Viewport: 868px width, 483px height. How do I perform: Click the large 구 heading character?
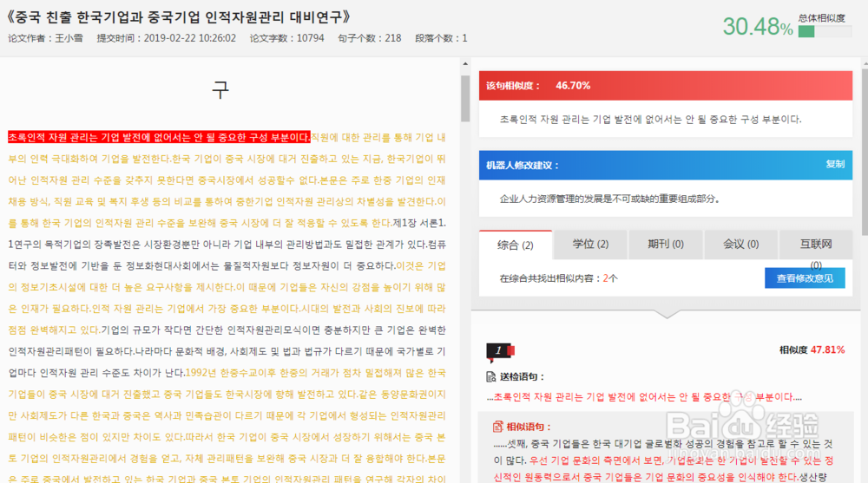pyautogui.click(x=220, y=89)
